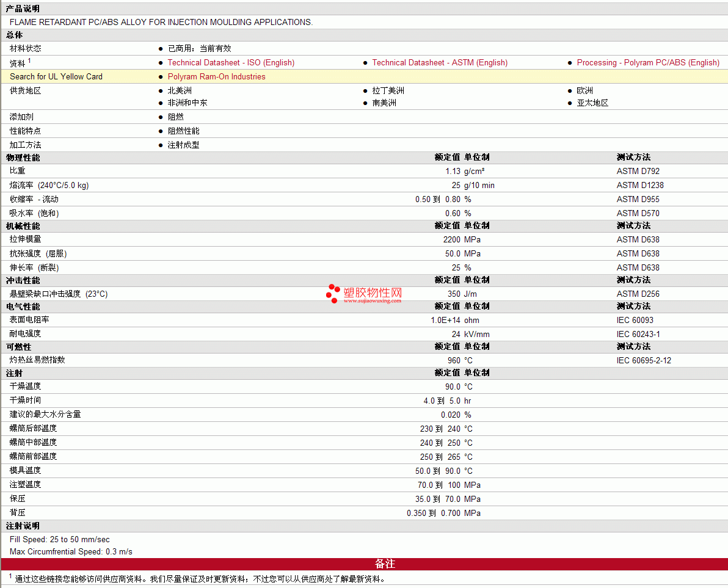Open Technical Datasheet - ASTM (English) link
Viewport: 728px width, 588px height.
point(440,63)
